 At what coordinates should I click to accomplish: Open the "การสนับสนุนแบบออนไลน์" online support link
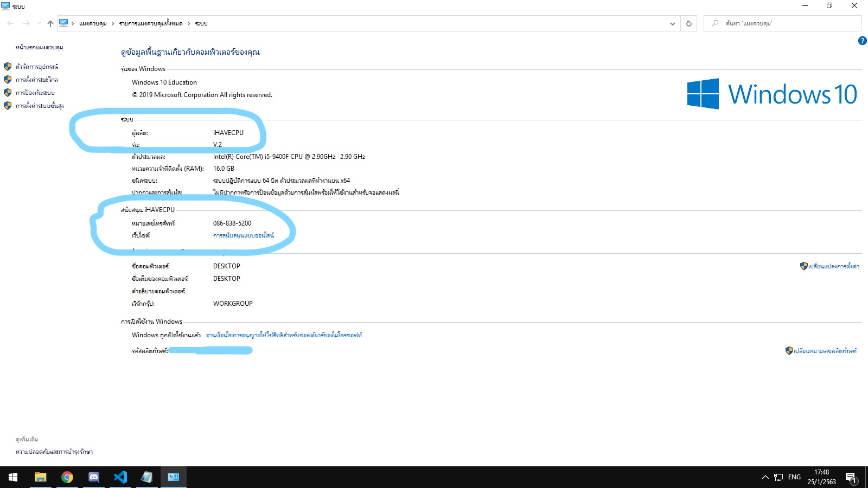(244, 235)
